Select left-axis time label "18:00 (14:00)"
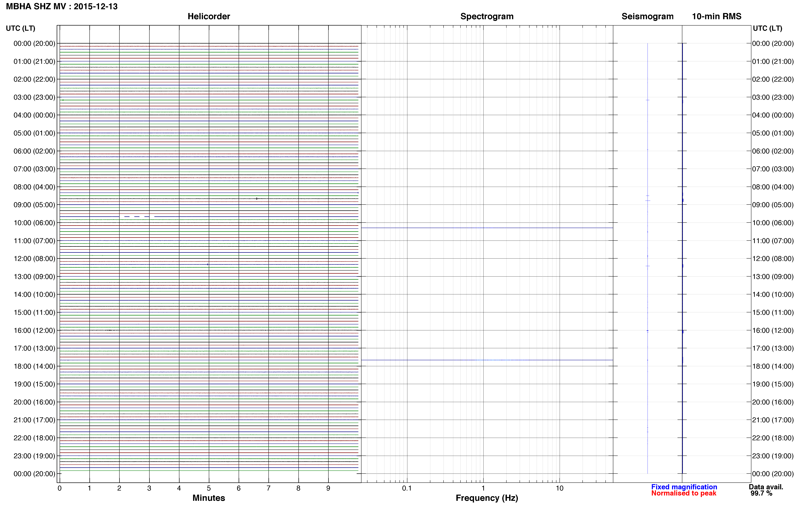 click(x=34, y=366)
